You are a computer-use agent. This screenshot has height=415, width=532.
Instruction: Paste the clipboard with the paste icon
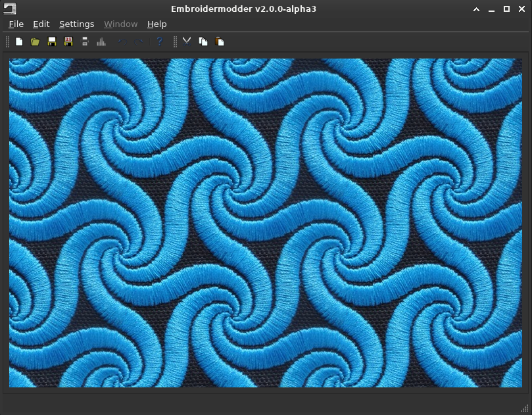tap(220, 41)
